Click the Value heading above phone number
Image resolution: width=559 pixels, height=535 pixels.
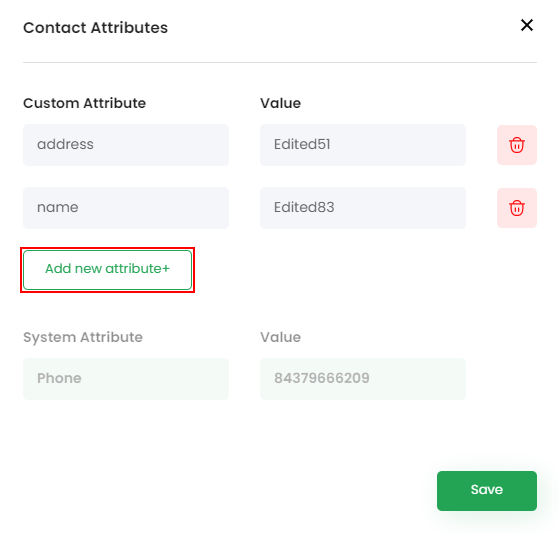tap(280, 337)
